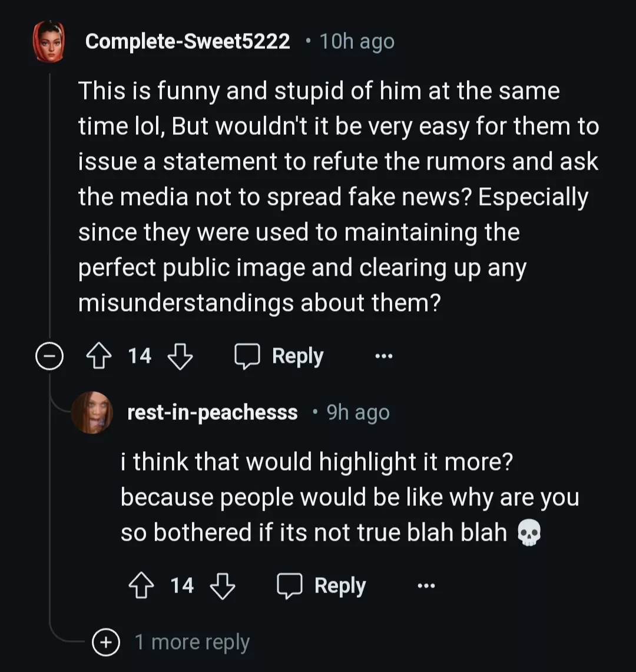Reply to rest-in-peachesss comment
This screenshot has width=636, height=672.
point(322,586)
